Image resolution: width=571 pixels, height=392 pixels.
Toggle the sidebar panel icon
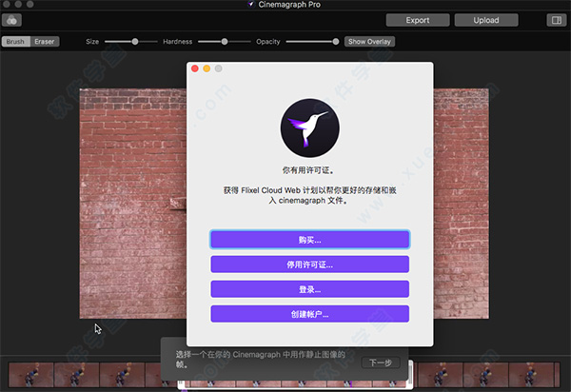[557, 20]
